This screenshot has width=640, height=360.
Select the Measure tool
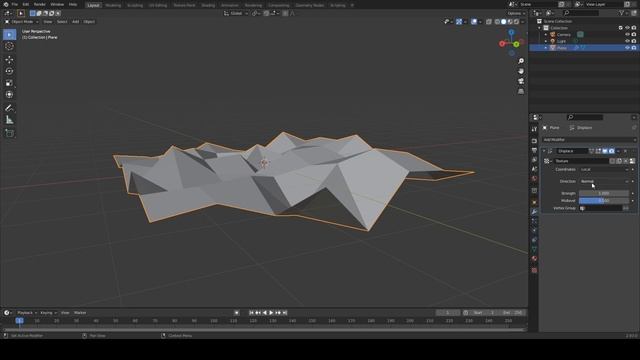[9, 120]
